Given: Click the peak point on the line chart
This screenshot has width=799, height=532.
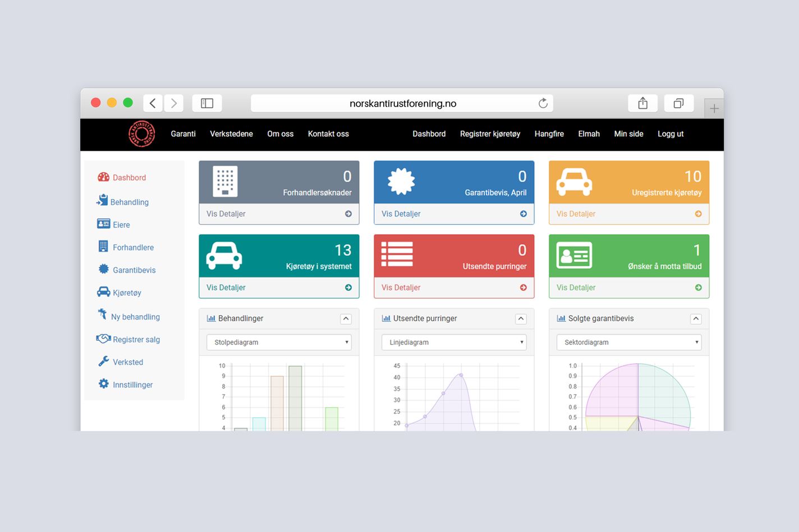Looking at the screenshot, I should coord(461,375).
